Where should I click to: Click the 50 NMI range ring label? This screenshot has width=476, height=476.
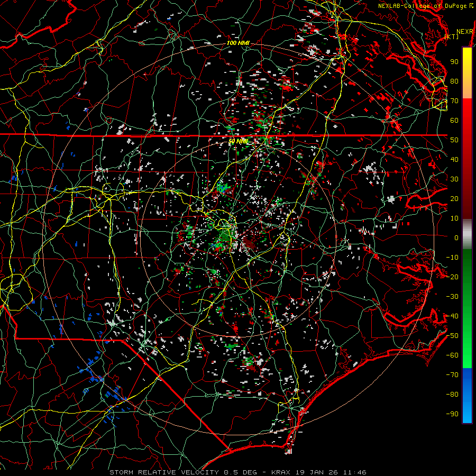tap(238, 141)
